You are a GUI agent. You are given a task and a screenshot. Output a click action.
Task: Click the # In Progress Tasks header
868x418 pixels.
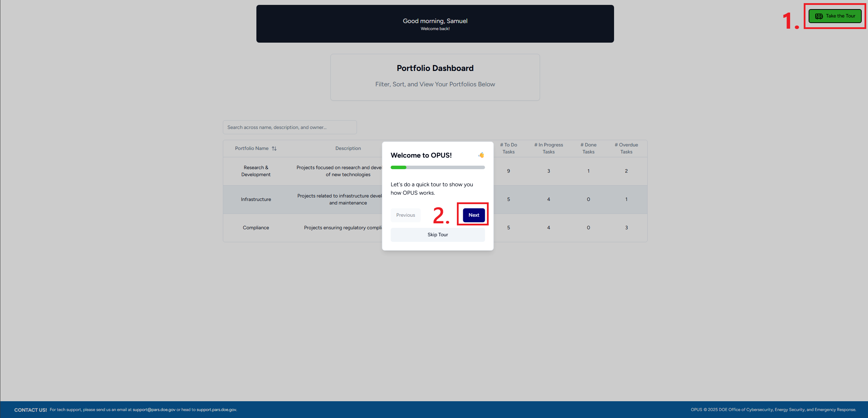[548, 148]
